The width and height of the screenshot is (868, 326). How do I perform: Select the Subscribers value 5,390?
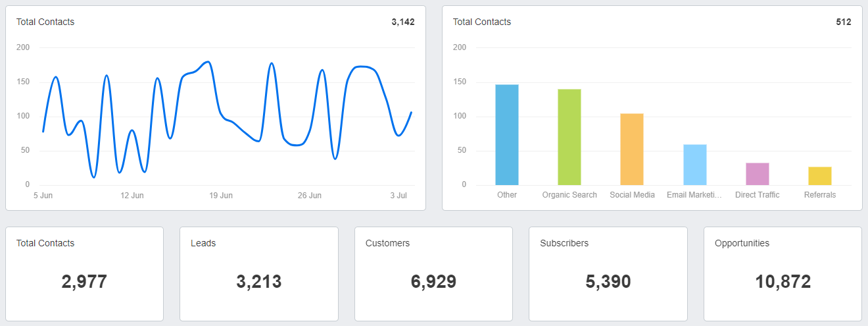click(608, 282)
